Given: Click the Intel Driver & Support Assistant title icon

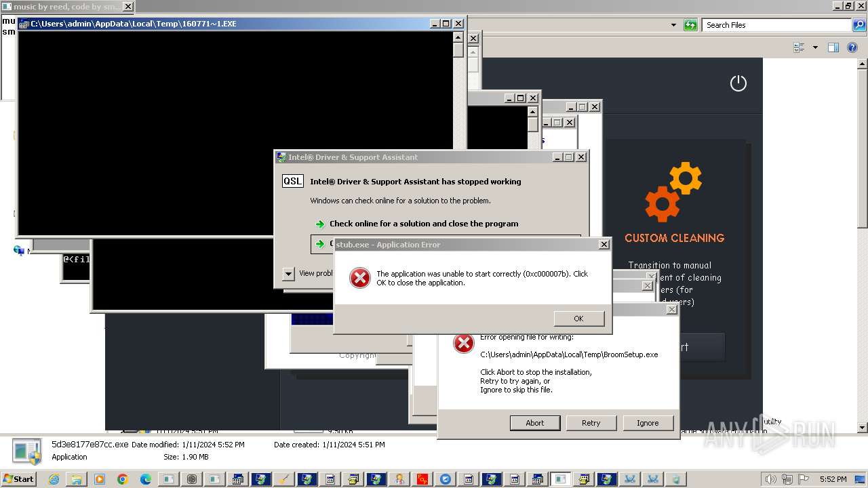Looking at the screenshot, I should pos(281,157).
